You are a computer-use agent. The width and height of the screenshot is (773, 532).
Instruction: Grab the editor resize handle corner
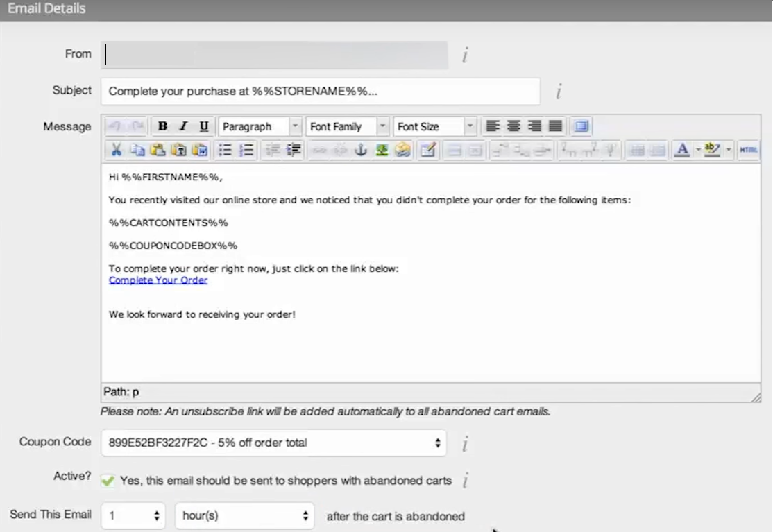point(756,397)
